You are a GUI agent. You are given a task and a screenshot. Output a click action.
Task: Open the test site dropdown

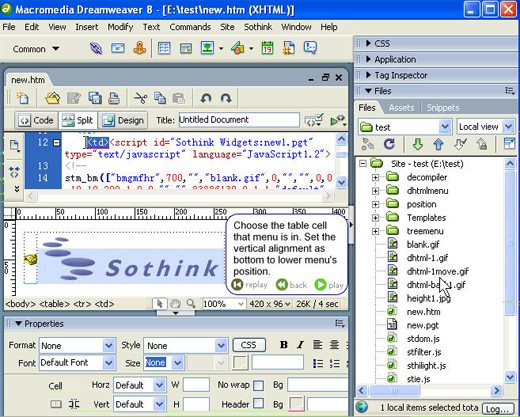tap(445, 127)
